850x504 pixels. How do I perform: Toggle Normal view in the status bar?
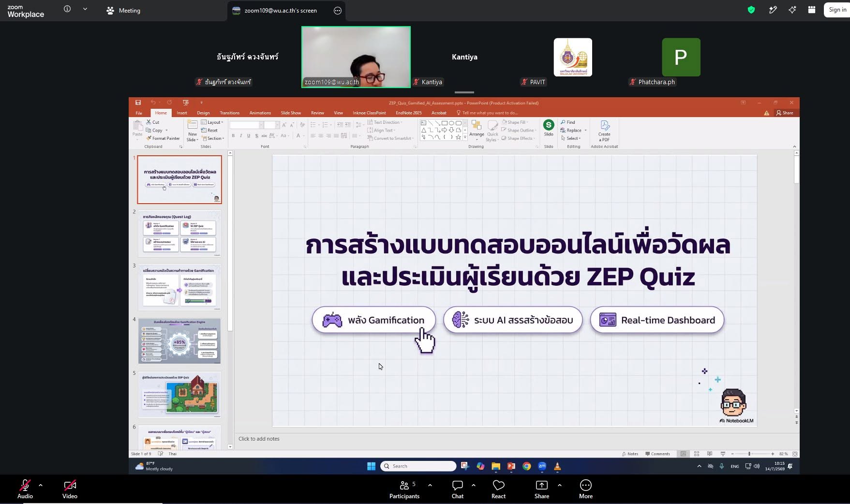[683, 454]
